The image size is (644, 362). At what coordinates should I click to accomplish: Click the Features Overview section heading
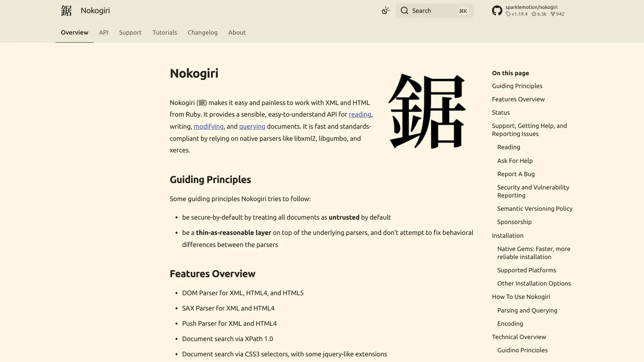coord(213,274)
